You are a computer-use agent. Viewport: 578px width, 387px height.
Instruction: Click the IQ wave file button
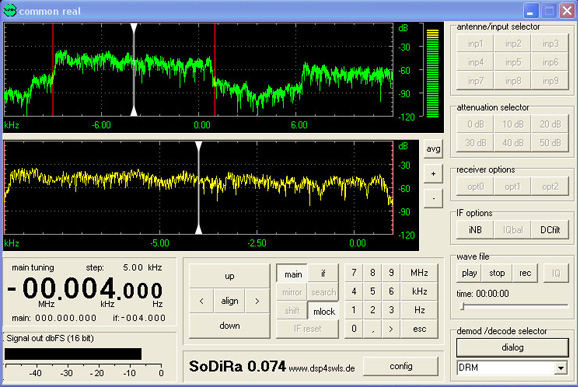556,273
